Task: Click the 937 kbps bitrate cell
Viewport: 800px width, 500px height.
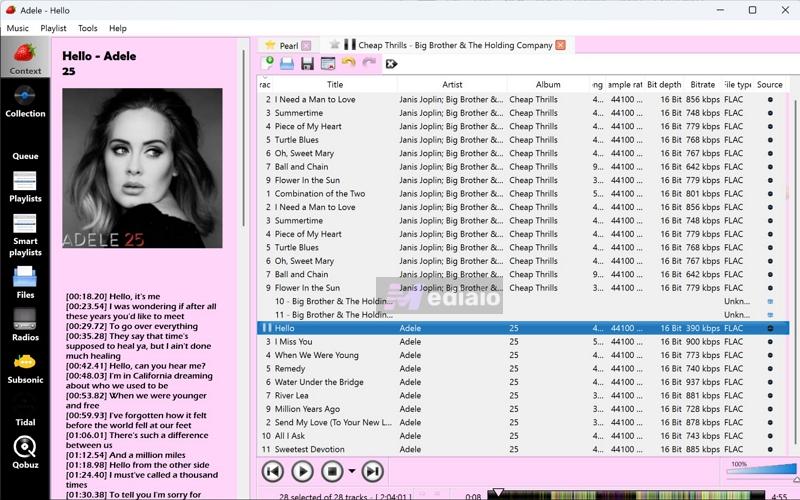Action: coord(703,382)
